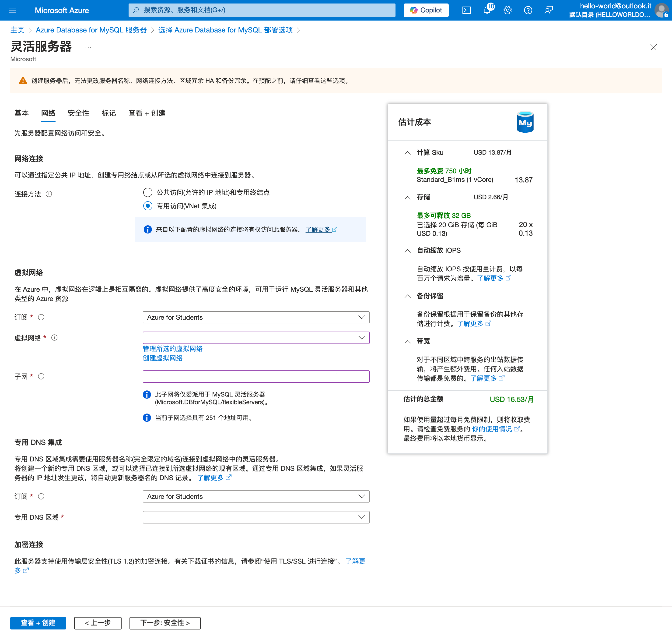Switch to the 标记 tab
The width and height of the screenshot is (672, 640).
[108, 113]
